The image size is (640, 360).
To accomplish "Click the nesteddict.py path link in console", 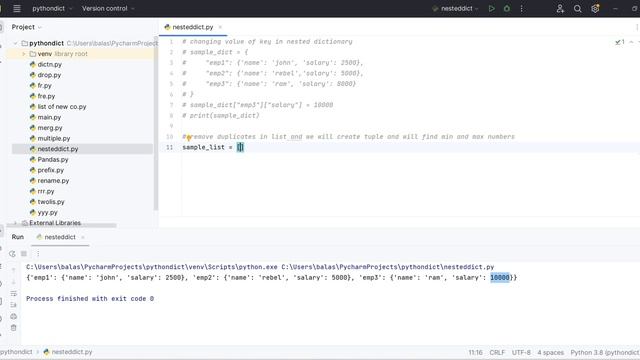I will 388,267.
